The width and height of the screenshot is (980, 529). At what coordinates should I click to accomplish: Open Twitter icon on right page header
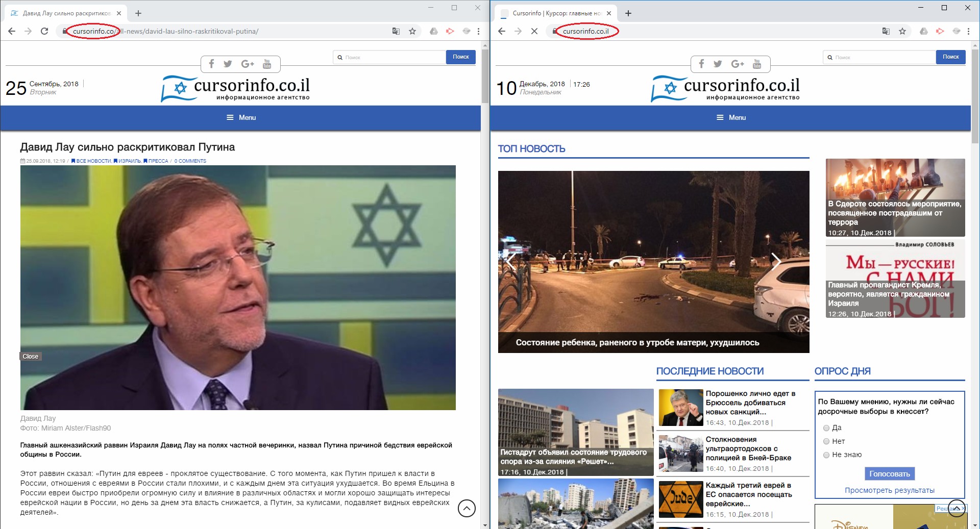pyautogui.click(x=718, y=64)
